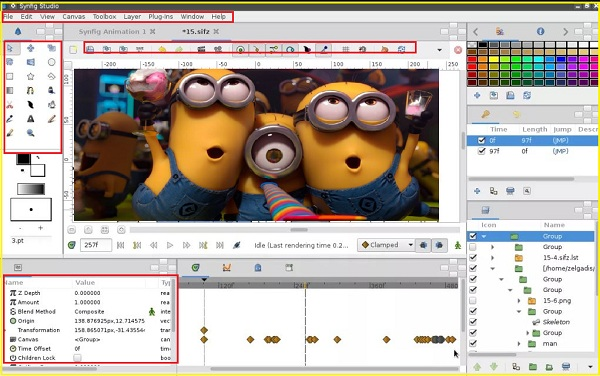Toggle animation mode icon right of lock buttons
This screenshot has width=600, height=376.
tap(458, 245)
